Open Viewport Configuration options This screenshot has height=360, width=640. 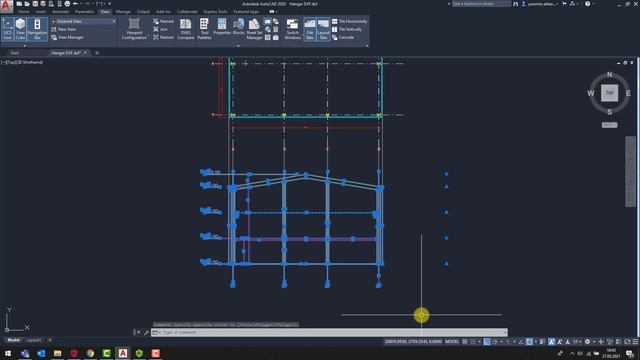[x=134, y=29]
